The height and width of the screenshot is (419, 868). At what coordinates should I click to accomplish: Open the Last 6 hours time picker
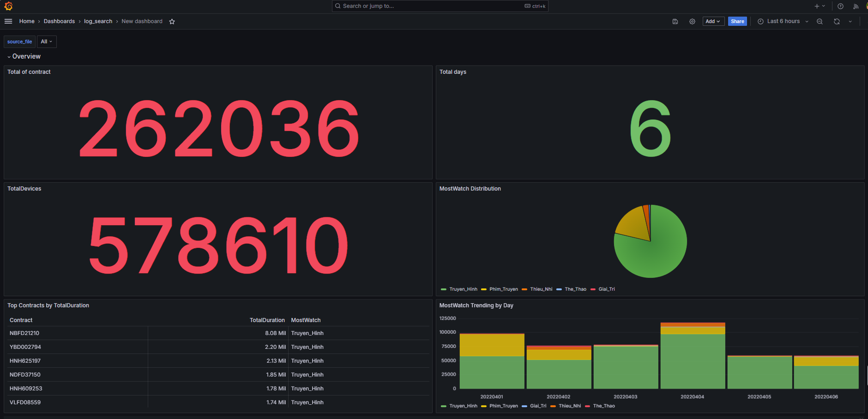pos(783,21)
